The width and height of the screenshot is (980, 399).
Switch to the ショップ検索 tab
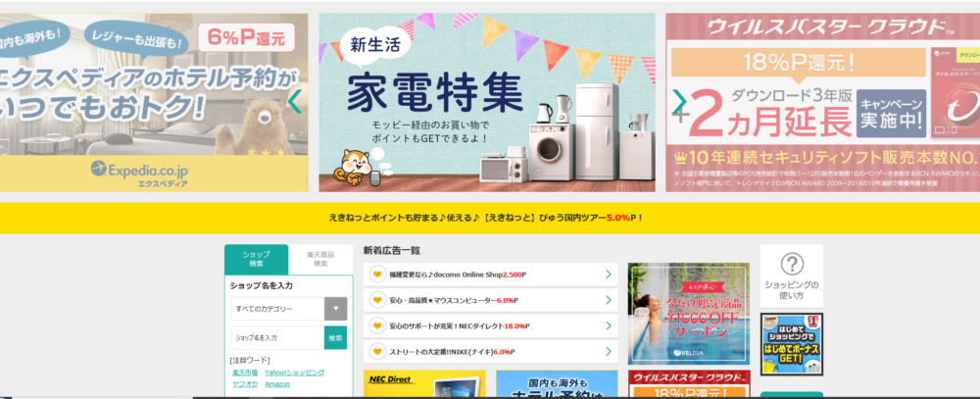click(256, 259)
